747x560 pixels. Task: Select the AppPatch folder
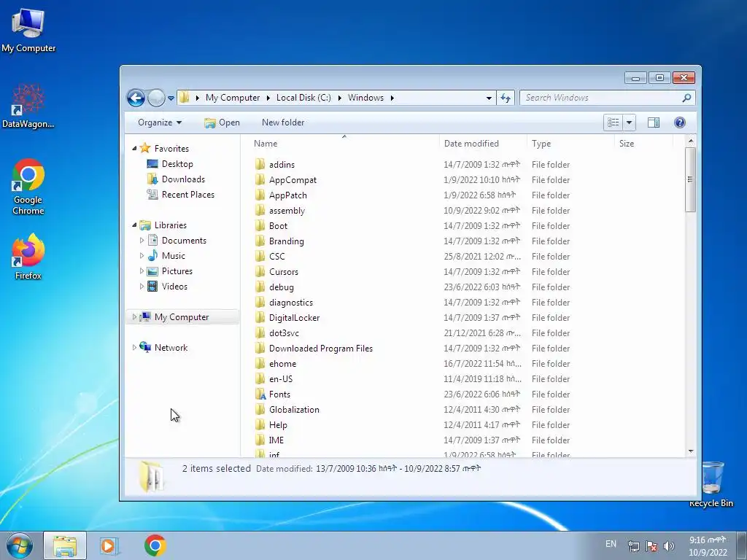(x=287, y=195)
